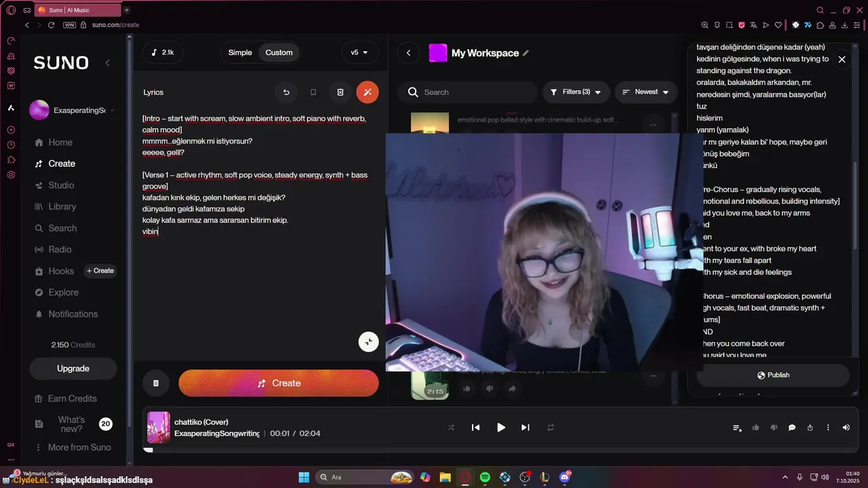This screenshot has width=868, height=488.
Task: Expand the ExasperatingSo account menu
Action: (73, 110)
